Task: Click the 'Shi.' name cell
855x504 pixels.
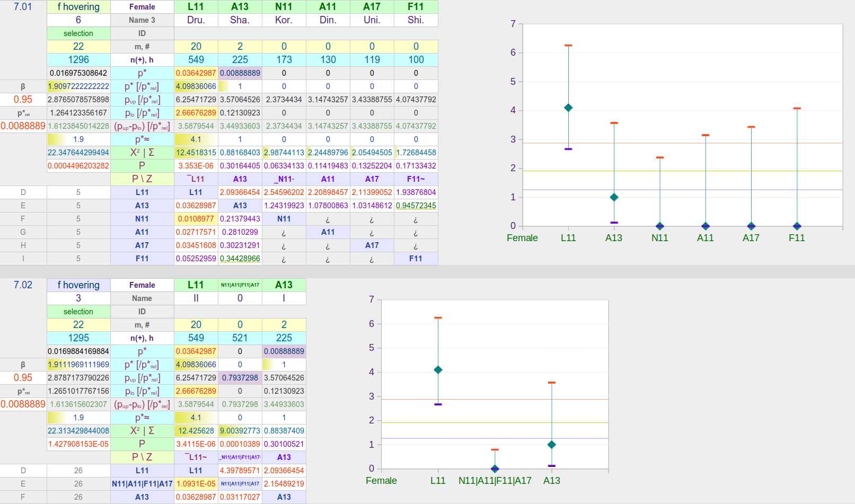Action: pyautogui.click(x=416, y=20)
